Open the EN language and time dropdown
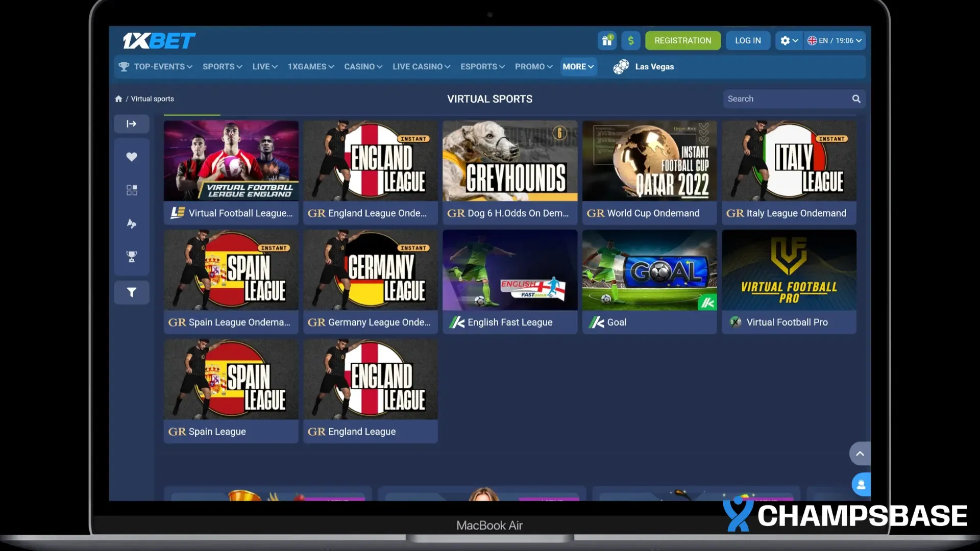This screenshot has height=551, width=980. (835, 41)
